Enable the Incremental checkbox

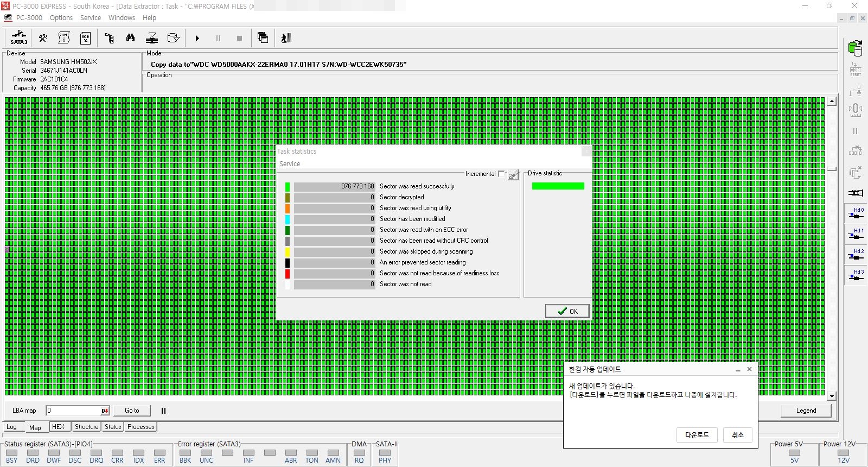[x=501, y=174]
